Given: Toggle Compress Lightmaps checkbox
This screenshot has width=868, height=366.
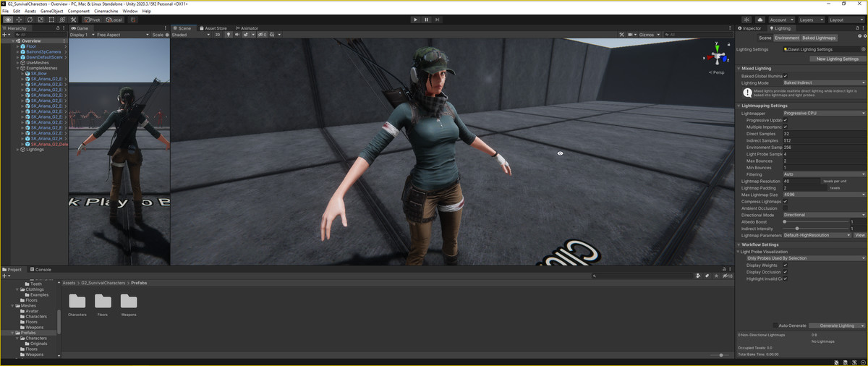Looking at the screenshot, I should [786, 201].
